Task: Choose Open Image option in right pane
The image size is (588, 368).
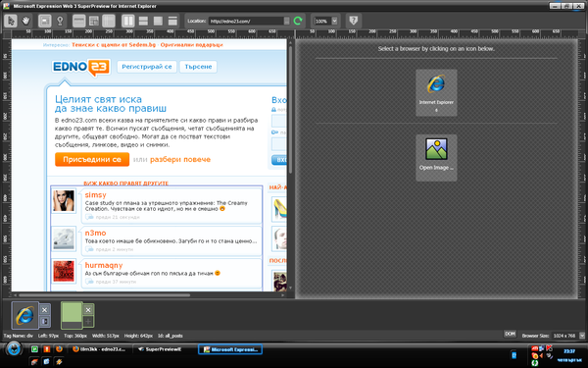Action: click(436, 158)
